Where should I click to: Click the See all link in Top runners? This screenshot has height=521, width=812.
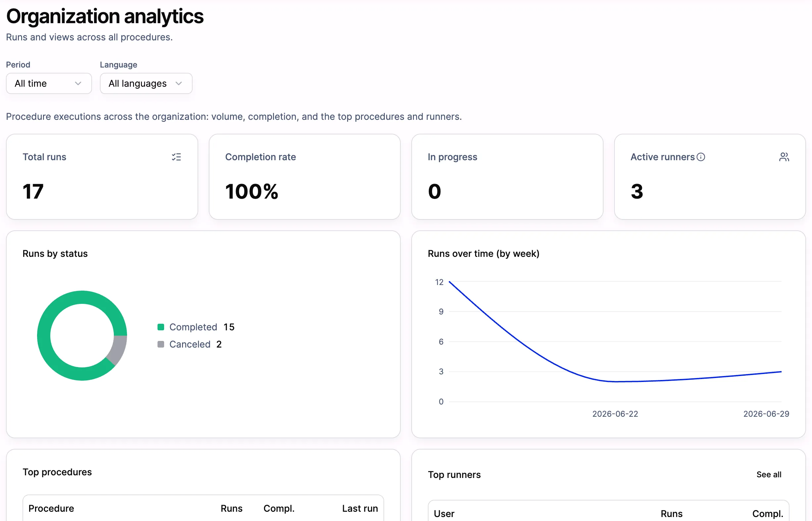coord(769,475)
